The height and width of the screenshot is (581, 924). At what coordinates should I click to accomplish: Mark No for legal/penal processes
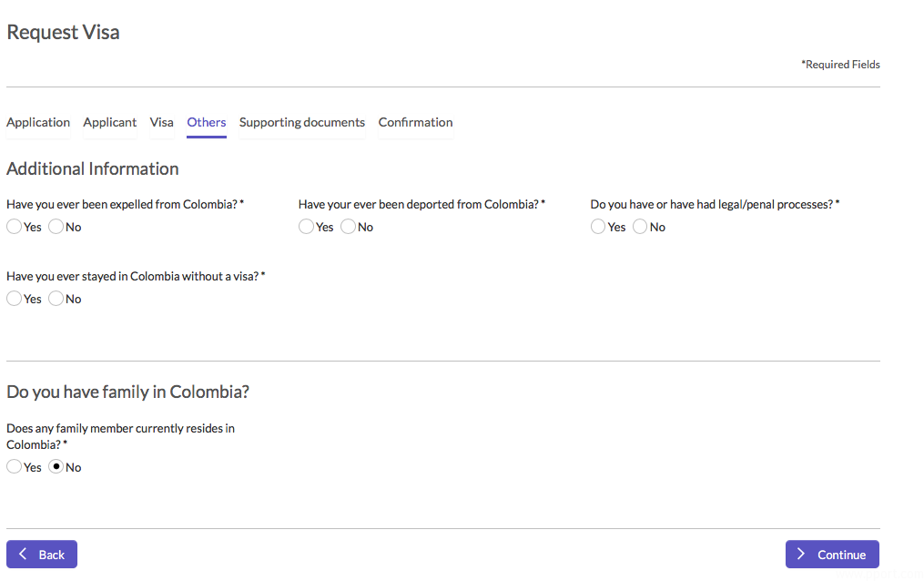(640, 227)
